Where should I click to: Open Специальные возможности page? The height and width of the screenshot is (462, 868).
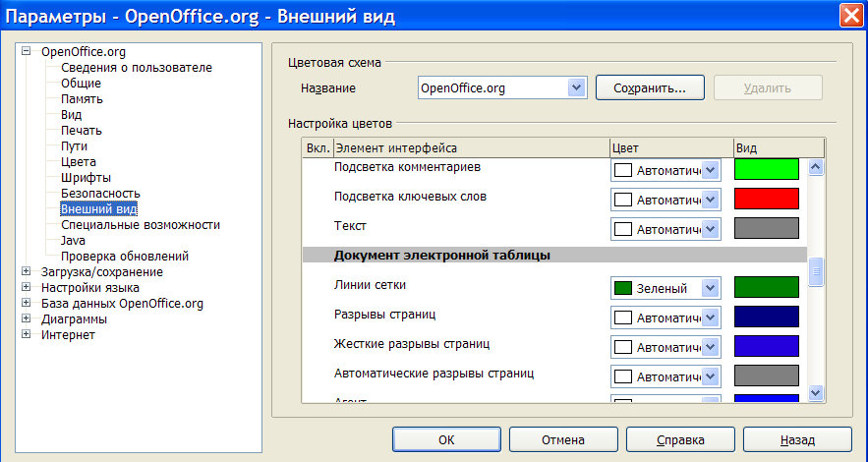point(140,225)
